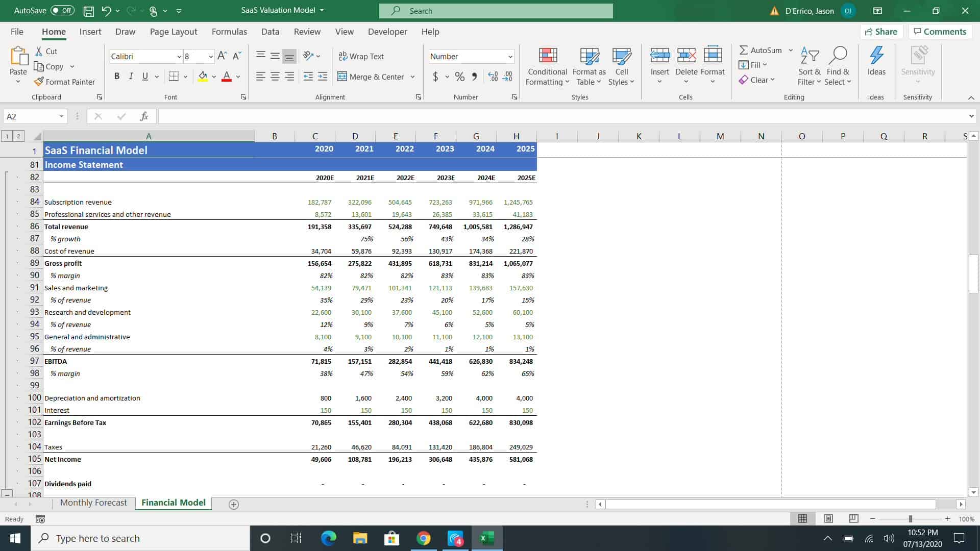Open the font name Calibri dropdown
Screen dimensions: 980x551
coord(179,57)
